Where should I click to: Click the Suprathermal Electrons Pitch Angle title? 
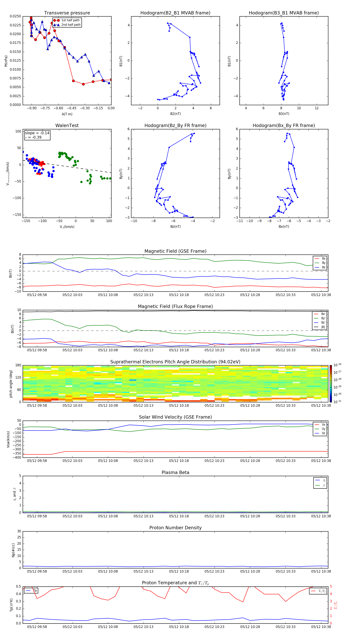click(175, 362)
